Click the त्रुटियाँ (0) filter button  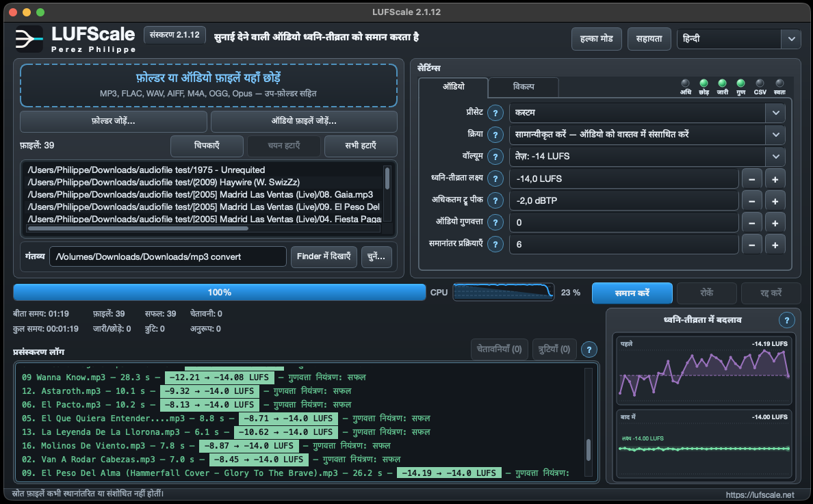[x=554, y=349]
